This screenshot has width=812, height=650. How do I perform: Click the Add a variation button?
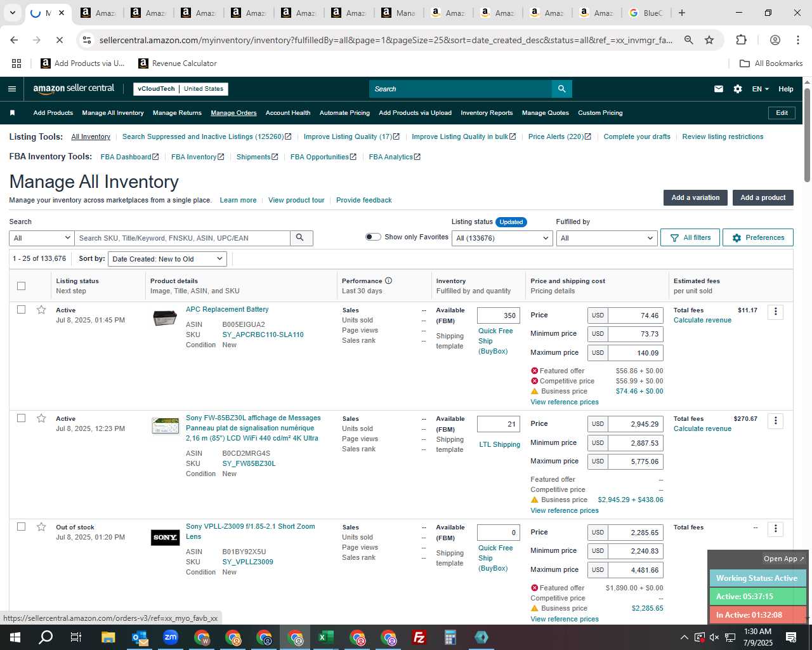click(695, 197)
